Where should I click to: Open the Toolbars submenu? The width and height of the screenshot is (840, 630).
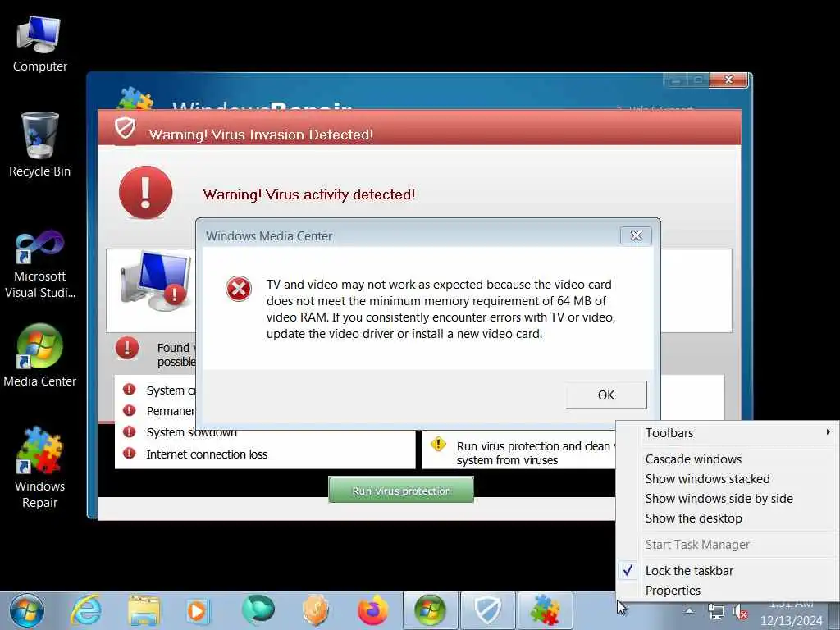tap(728, 433)
